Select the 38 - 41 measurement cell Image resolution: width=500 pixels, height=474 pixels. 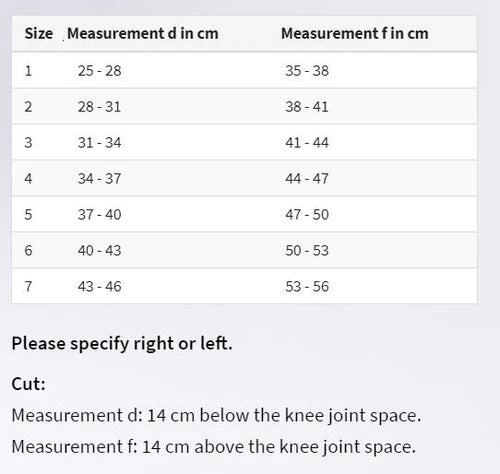[x=307, y=107]
